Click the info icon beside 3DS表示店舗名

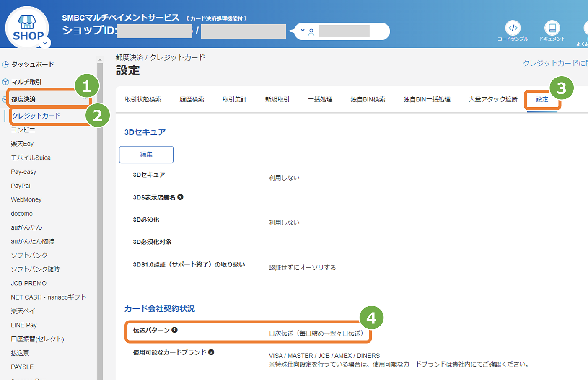[180, 197]
